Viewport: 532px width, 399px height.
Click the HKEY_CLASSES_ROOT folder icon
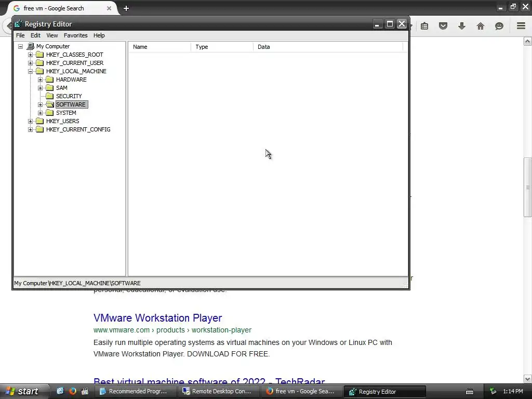point(39,54)
